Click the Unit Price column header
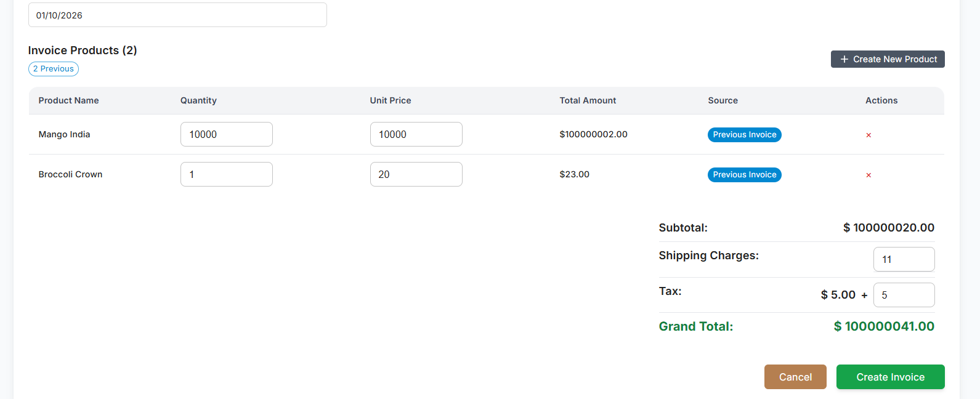 tap(391, 100)
